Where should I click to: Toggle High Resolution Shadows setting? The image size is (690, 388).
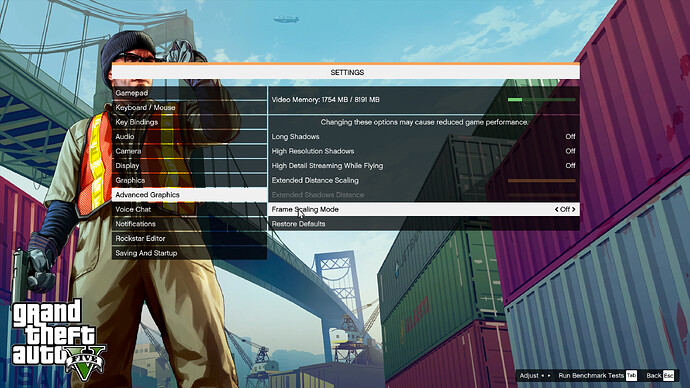point(423,151)
